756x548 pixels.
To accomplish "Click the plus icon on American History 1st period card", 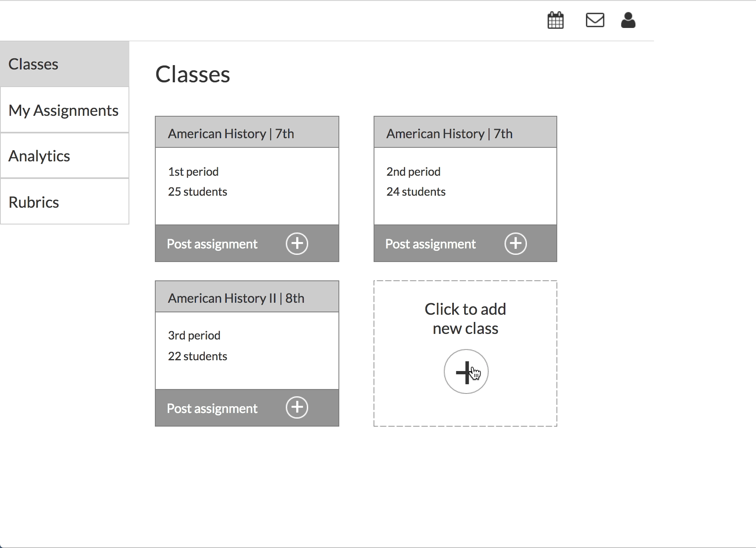I will [297, 243].
